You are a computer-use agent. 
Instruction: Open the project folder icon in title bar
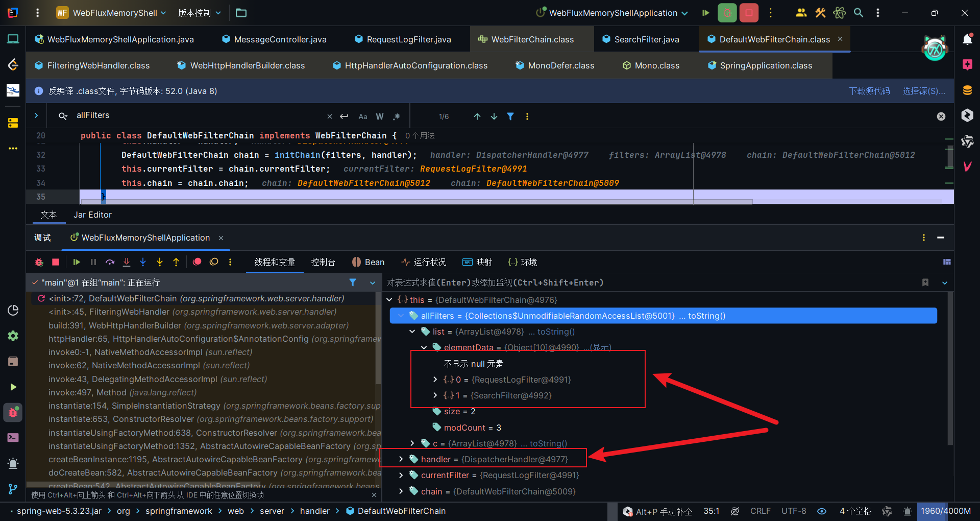point(241,13)
